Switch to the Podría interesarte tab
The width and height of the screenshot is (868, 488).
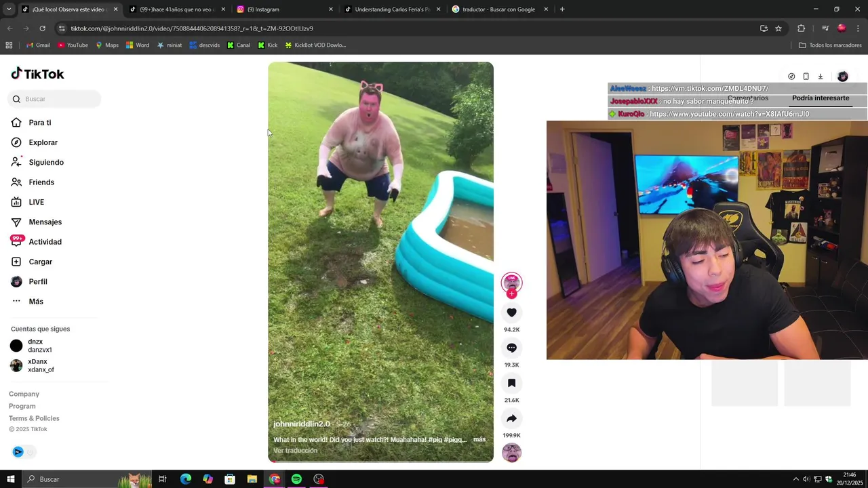(821, 98)
